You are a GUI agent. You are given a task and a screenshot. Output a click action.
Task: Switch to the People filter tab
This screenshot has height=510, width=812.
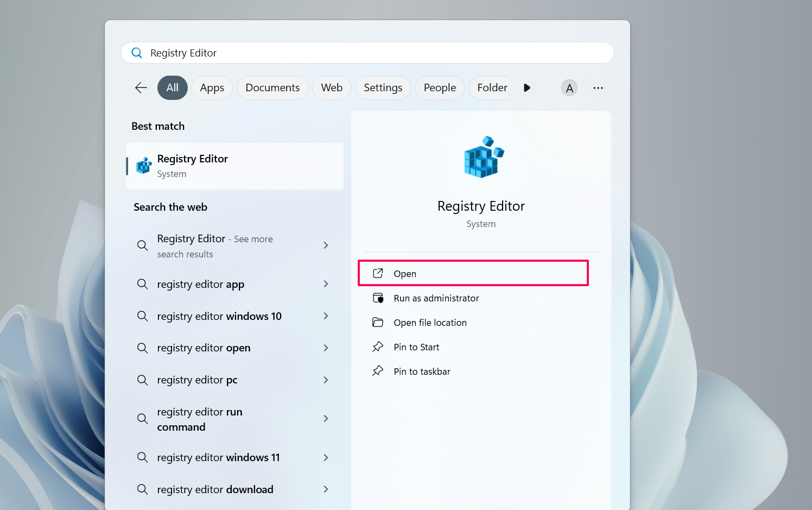(x=440, y=88)
